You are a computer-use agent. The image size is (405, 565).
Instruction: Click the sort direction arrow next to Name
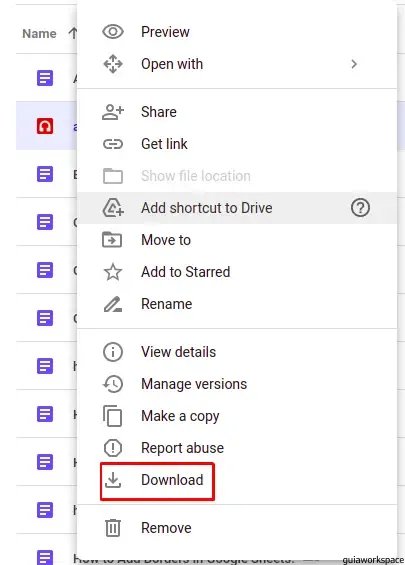[73, 34]
